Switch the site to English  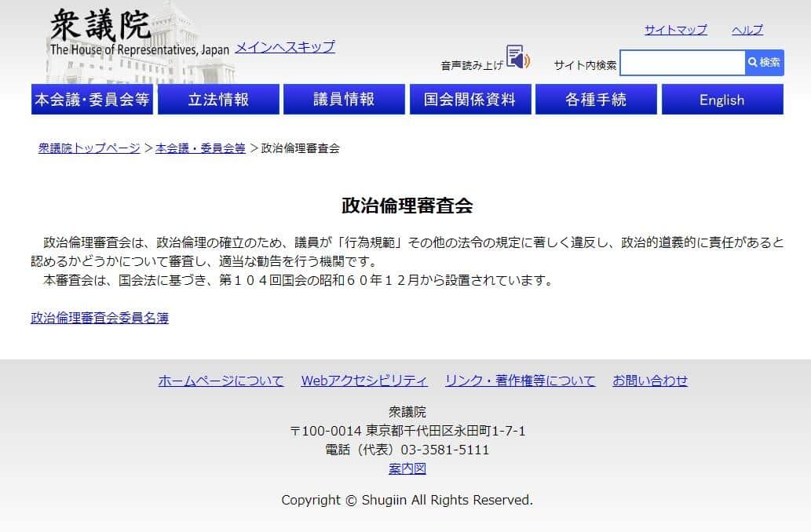(721, 100)
